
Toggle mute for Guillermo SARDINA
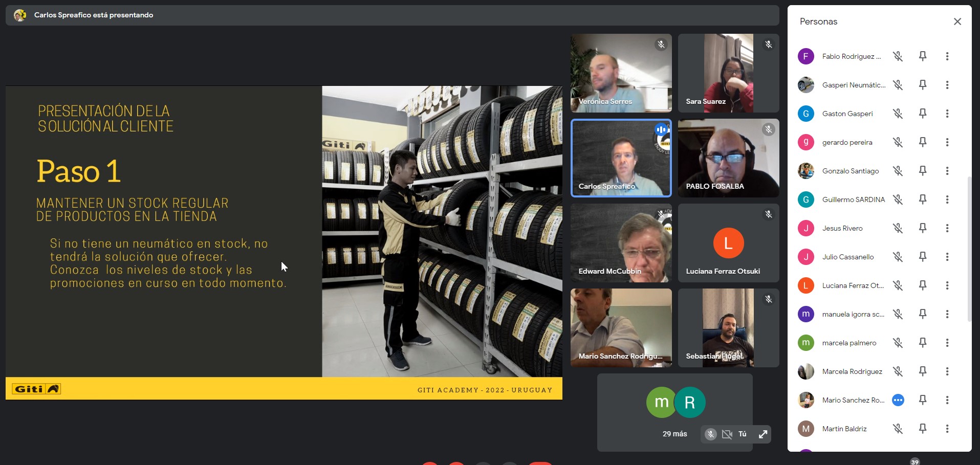coord(898,200)
